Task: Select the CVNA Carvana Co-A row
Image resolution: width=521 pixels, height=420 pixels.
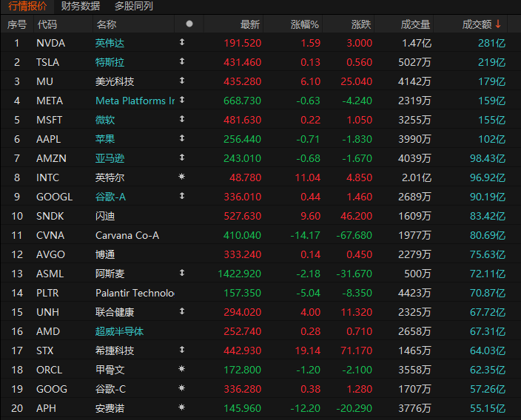Action: [x=260, y=235]
